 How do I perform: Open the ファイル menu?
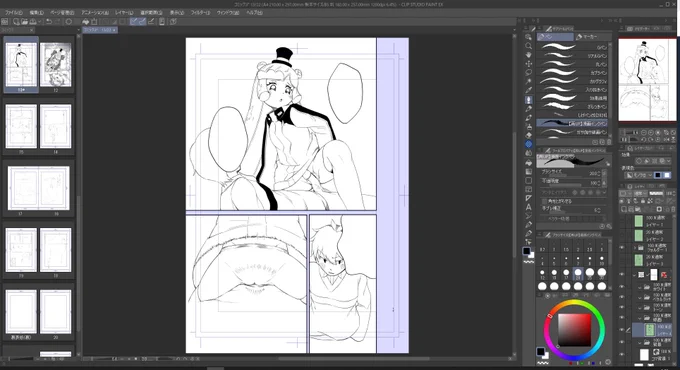13,13
